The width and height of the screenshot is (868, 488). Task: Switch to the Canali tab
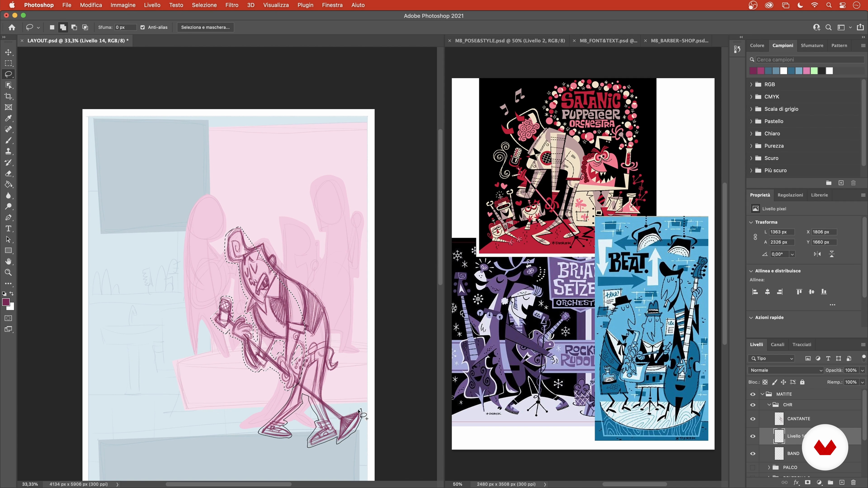pyautogui.click(x=777, y=345)
